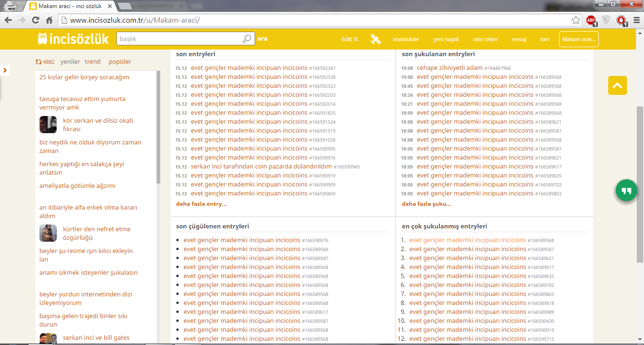Click the search magnifier icon
This screenshot has height=345, width=644.
[247, 39]
